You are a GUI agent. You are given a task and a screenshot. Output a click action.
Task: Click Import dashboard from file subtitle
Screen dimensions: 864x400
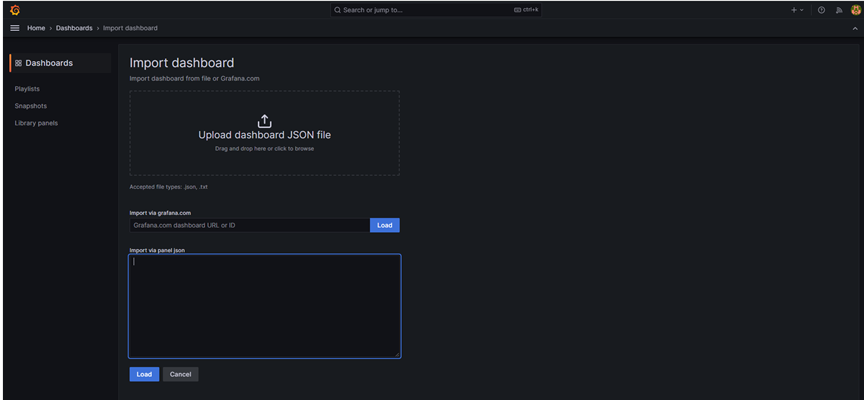click(195, 78)
